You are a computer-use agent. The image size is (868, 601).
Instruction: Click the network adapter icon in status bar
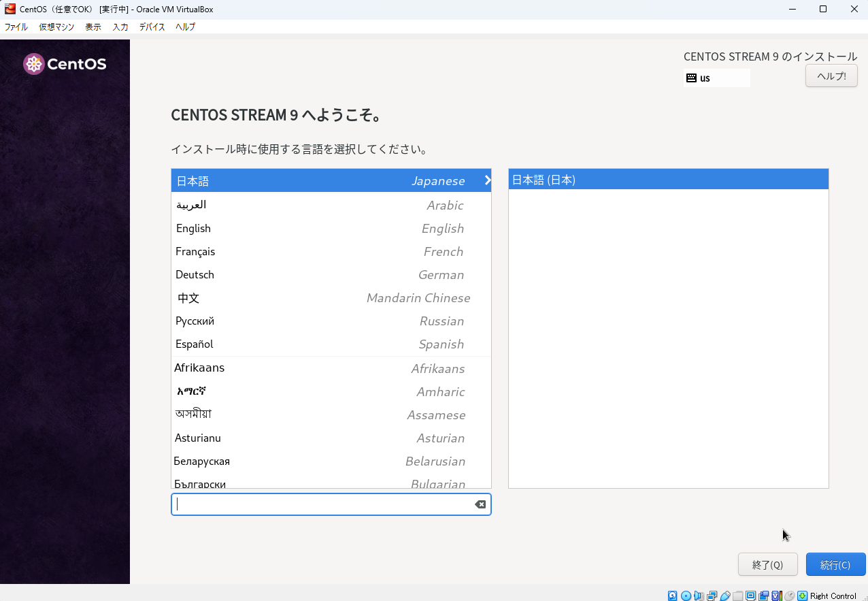[712, 595]
